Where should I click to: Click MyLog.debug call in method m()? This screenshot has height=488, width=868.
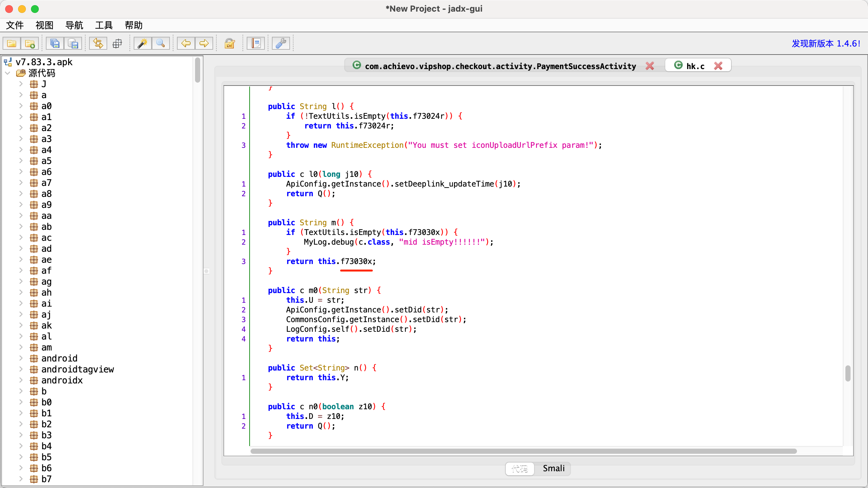coord(328,242)
